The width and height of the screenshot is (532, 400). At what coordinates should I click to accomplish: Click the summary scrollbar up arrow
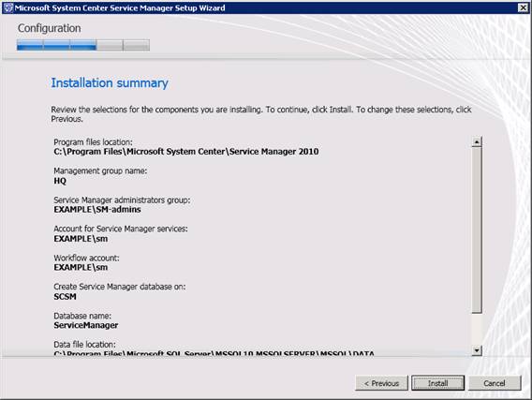(477, 141)
